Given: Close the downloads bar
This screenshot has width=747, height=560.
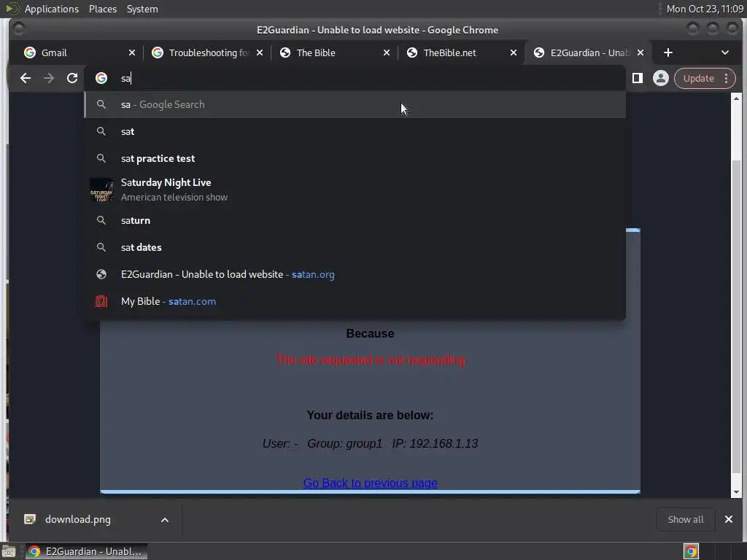Looking at the screenshot, I should (729, 519).
